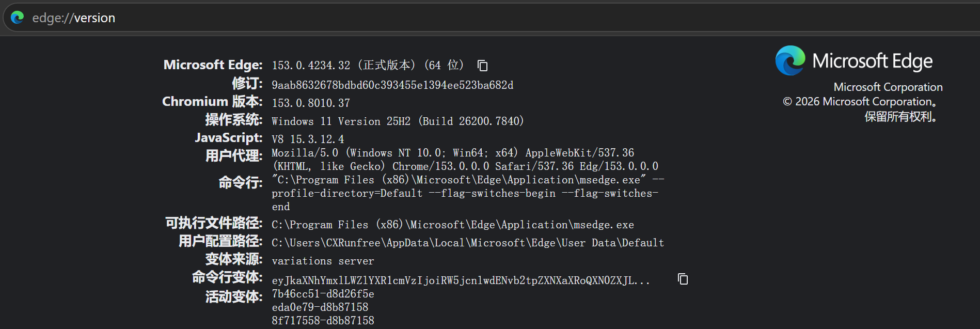Copy the Microsoft Edge version string
The width and height of the screenshot is (980, 329).
(482, 66)
